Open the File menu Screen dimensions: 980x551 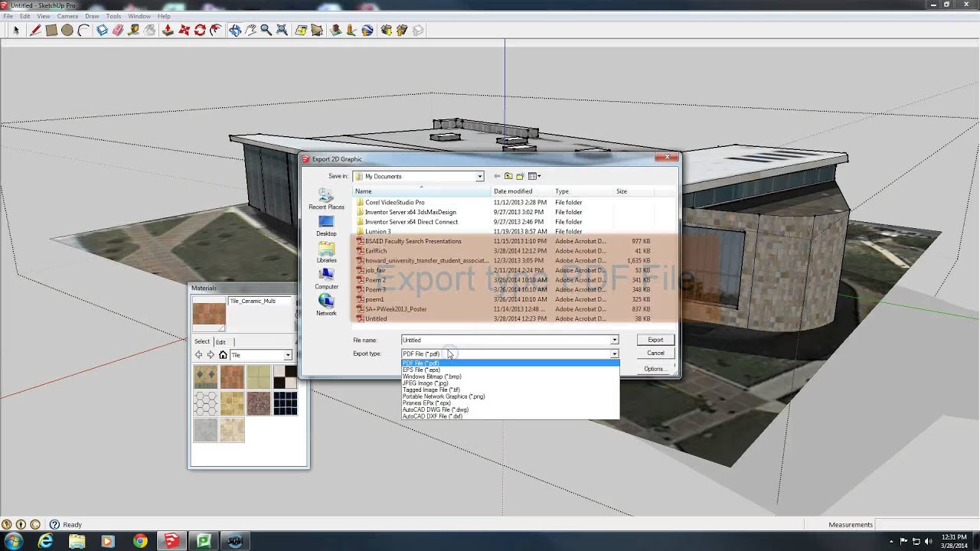click(8, 16)
